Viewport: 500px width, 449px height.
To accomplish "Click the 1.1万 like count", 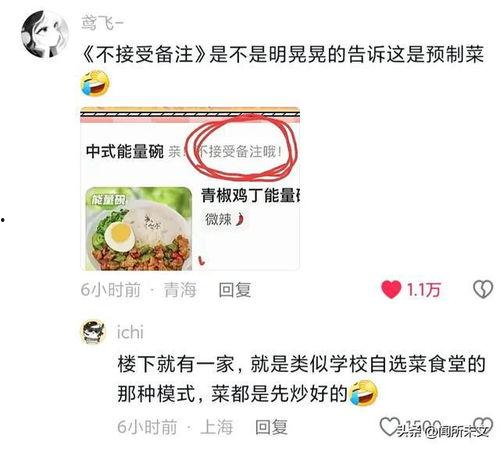I will [424, 290].
